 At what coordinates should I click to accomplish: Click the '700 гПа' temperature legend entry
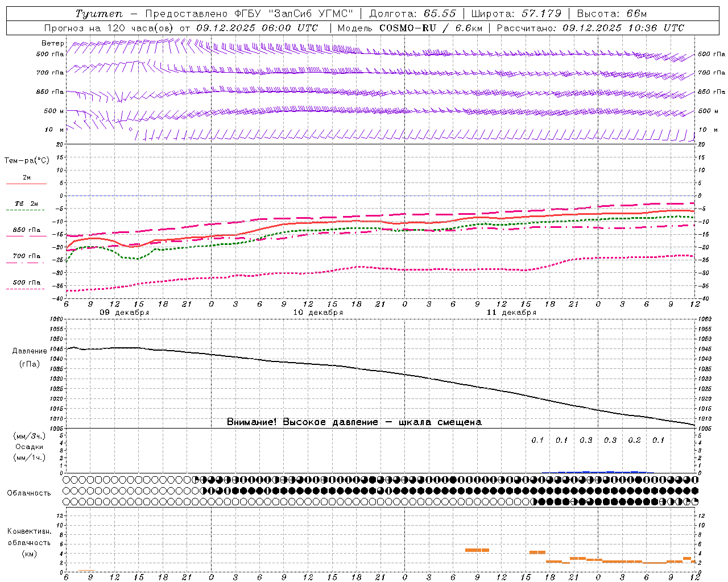coord(27,256)
